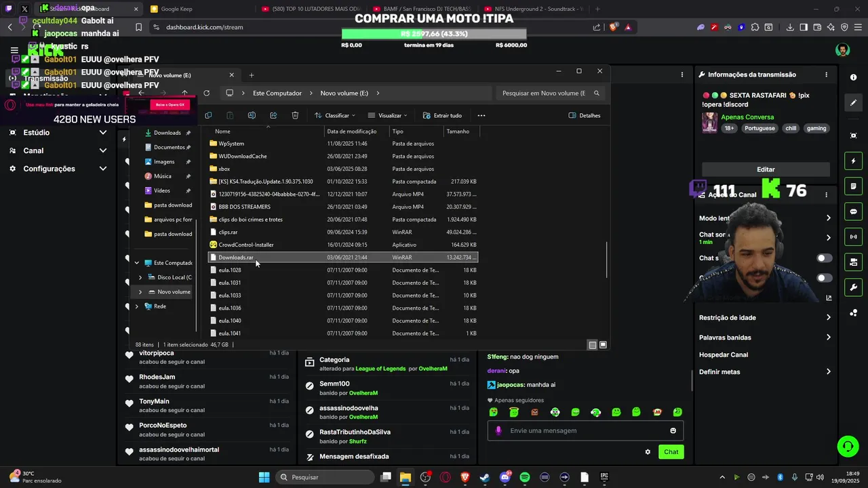868x488 pixels.
Task: Open Discord from the taskbar
Action: click(505, 477)
